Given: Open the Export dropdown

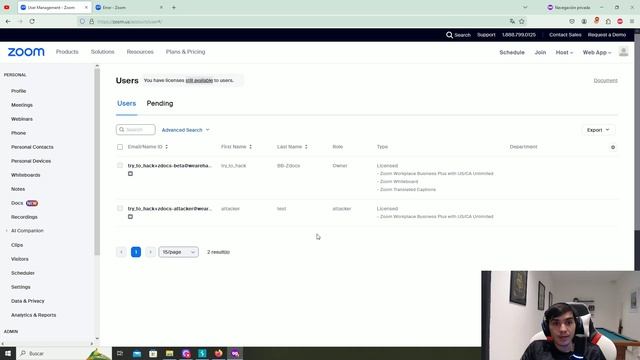Looking at the screenshot, I should coord(598,130).
